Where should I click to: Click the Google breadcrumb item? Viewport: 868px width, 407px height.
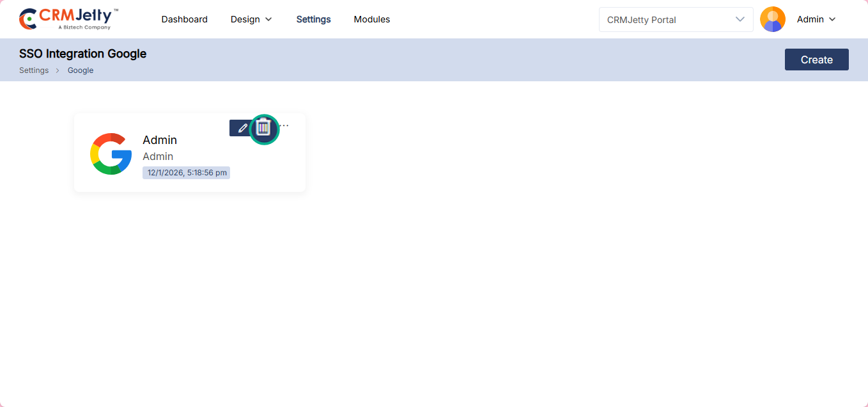pyautogui.click(x=81, y=70)
